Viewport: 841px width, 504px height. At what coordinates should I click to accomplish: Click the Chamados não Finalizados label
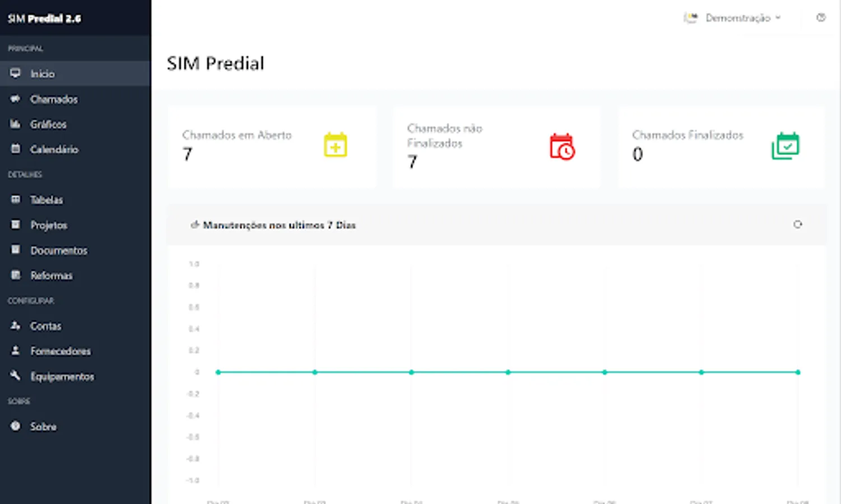click(444, 136)
